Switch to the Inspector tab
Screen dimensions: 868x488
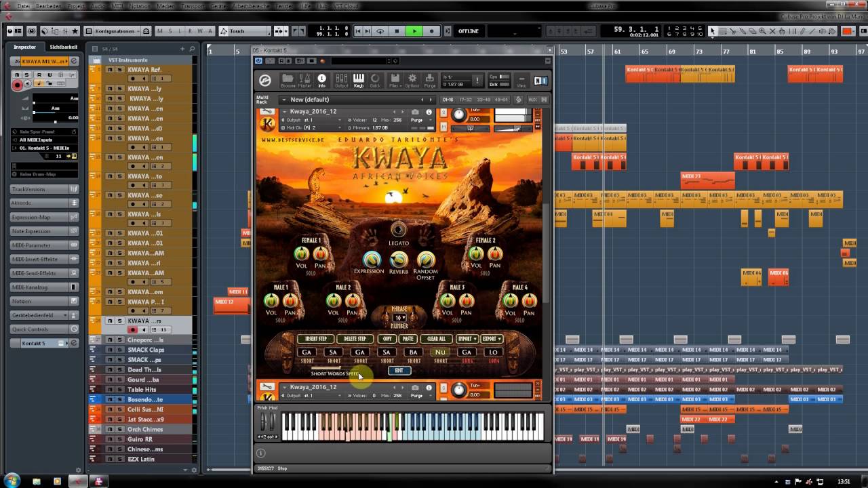pyautogui.click(x=25, y=47)
